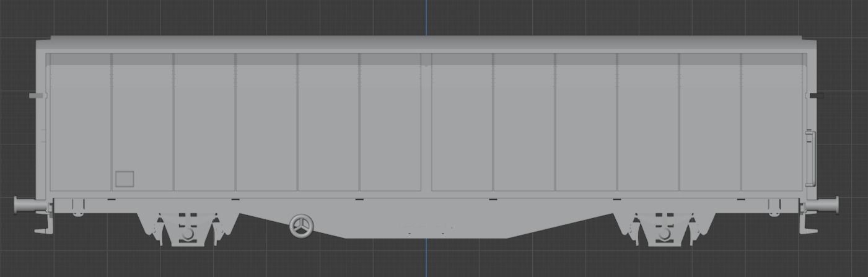Select the right axle box assembly
The image size is (868, 277).
664,229
